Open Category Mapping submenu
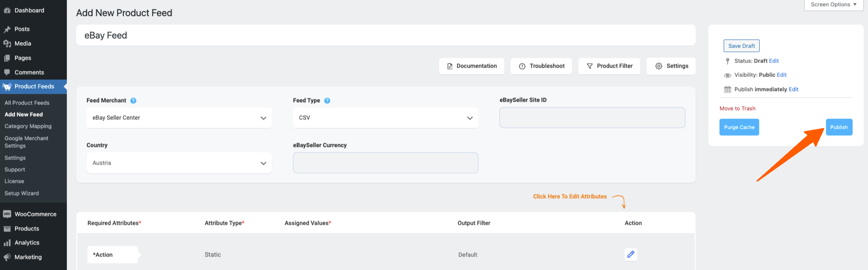This screenshot has height=270, width=868. pos(28,126)
